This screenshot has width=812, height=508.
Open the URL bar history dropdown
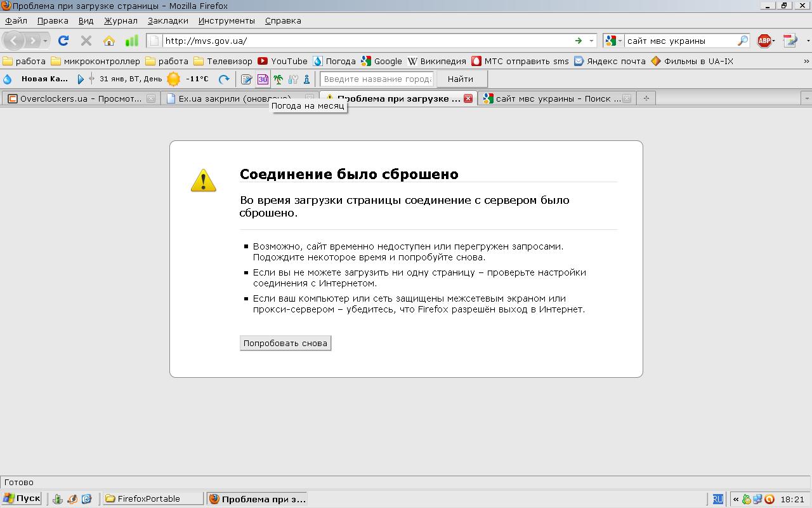[x=592, y=41]
